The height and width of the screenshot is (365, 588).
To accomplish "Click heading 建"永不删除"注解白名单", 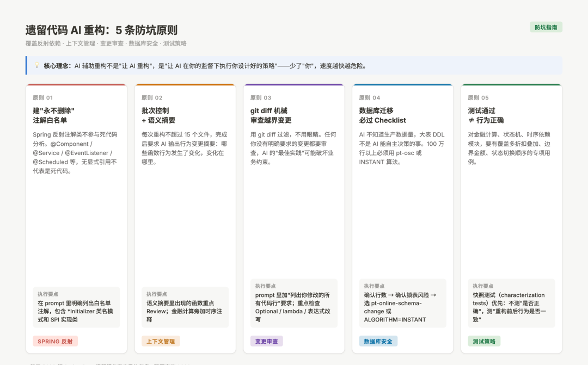I will tap(53, 115).
